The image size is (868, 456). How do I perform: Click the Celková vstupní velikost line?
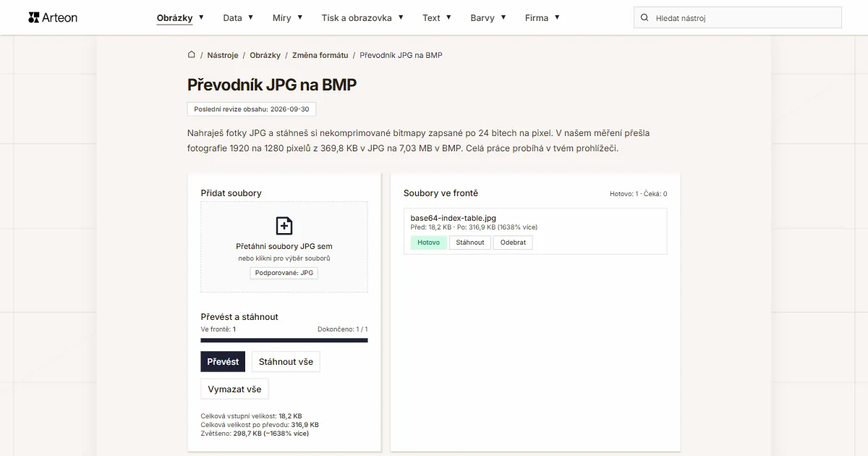coord(251,416)
